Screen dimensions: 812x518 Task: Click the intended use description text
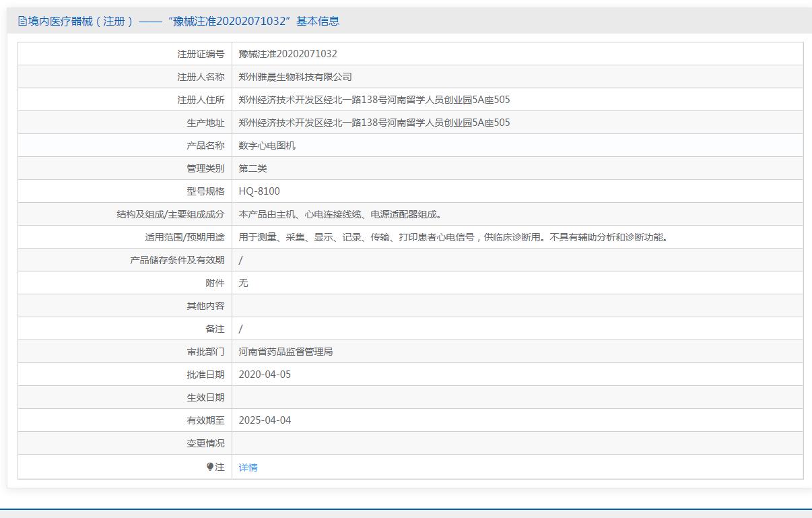click(x=454, y=237)
